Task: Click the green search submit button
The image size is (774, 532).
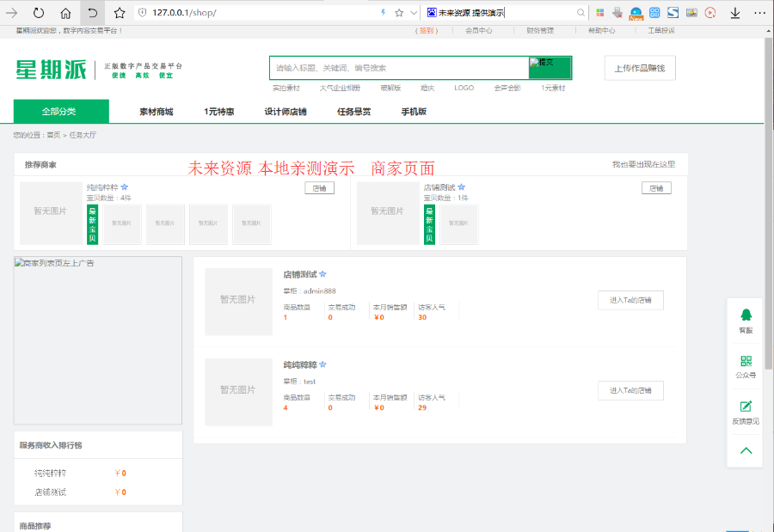Action: point(550,68)
